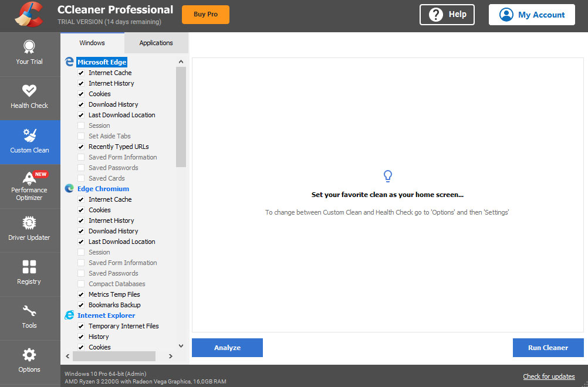The width and height of the screenshot is (588, 387).
Task: Click the horizontal scroll right arrow
Action: tap(171, 356)
